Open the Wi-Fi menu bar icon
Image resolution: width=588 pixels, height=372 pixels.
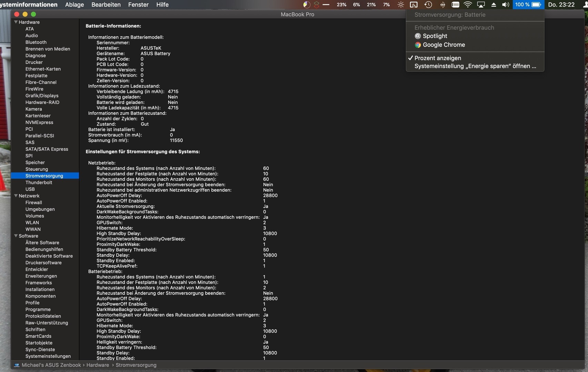468,5
